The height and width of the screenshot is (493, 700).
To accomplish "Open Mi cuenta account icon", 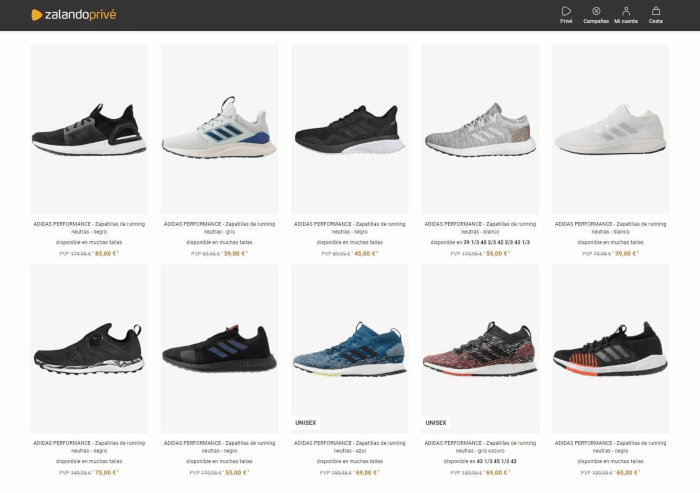I will (x=626, y=15).
